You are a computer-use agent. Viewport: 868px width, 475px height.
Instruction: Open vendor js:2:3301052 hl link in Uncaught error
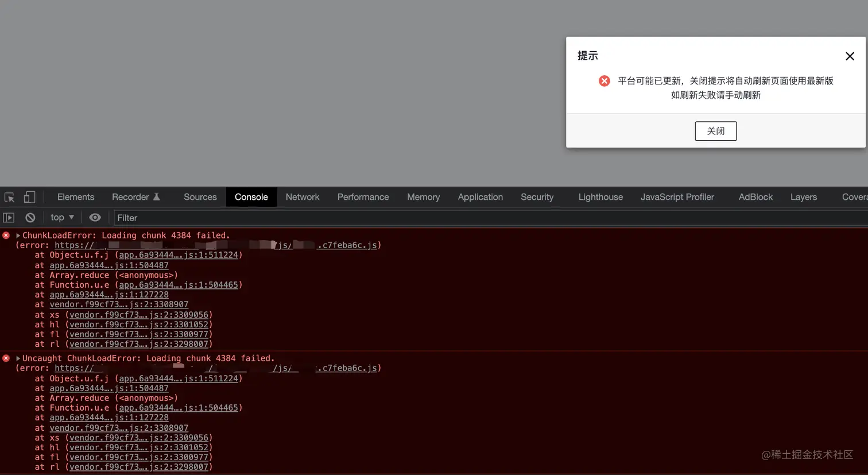(139, 447)
